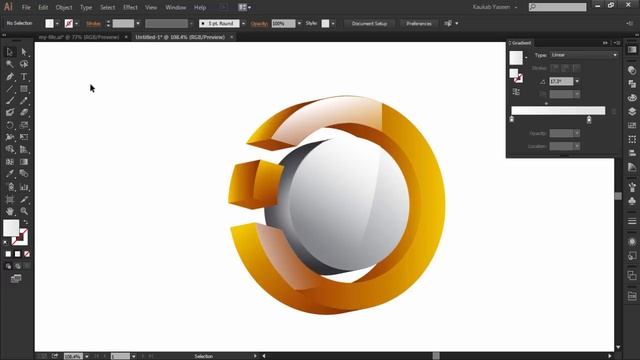Click the Preferences button

[419, 24]
